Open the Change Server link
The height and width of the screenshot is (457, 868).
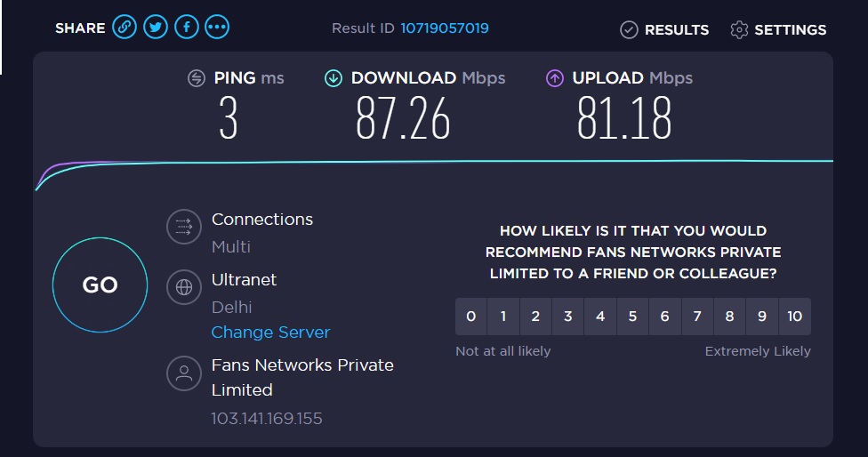pos(270,333)
